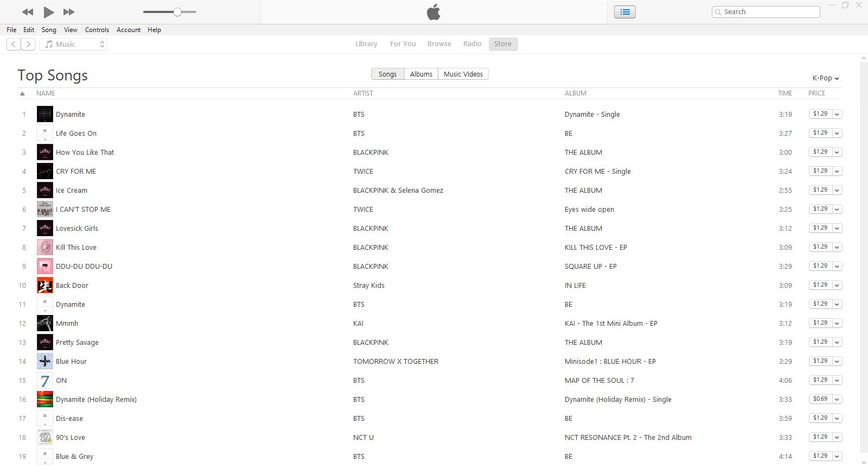
Task: Sort by the NAME column header
Action: coord(46,93)
